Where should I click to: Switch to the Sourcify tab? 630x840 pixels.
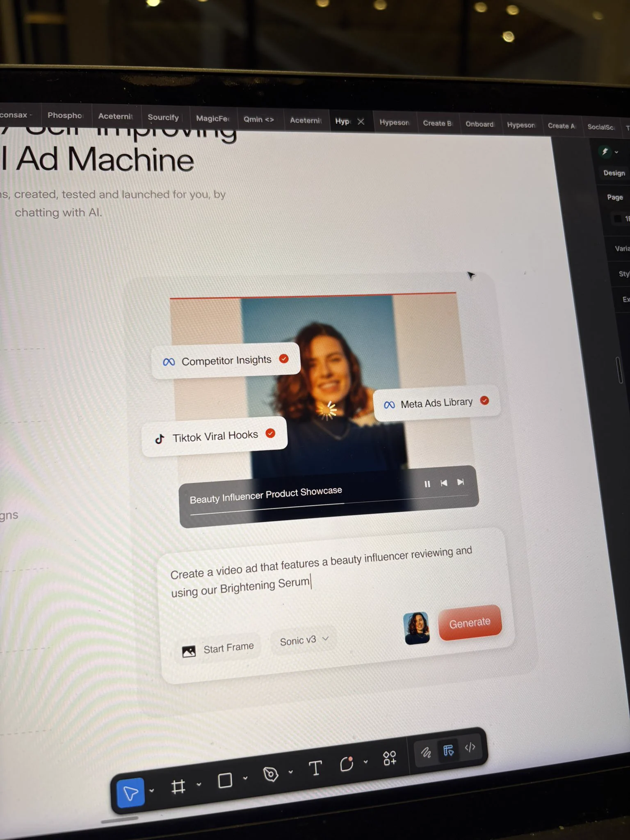[163, 117]
